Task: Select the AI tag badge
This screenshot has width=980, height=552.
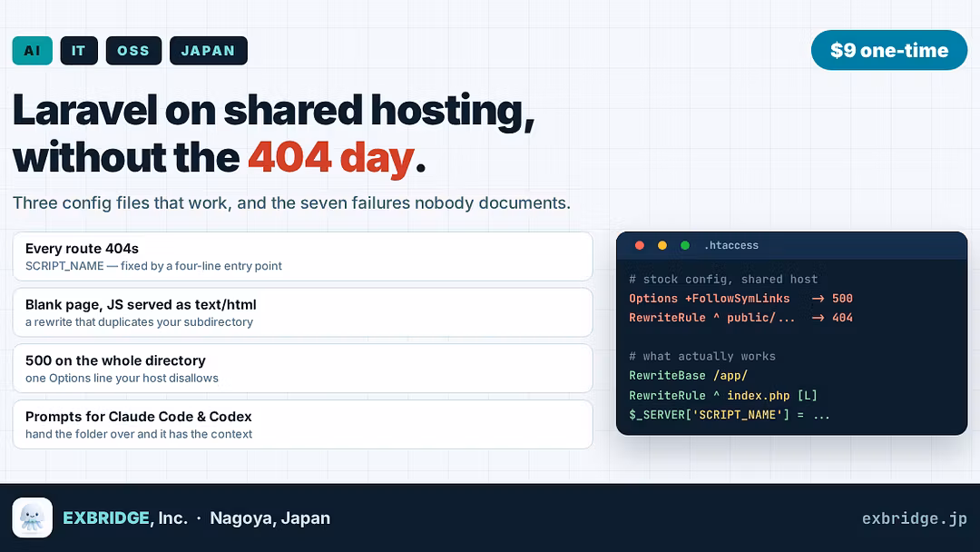Action: 33,51
